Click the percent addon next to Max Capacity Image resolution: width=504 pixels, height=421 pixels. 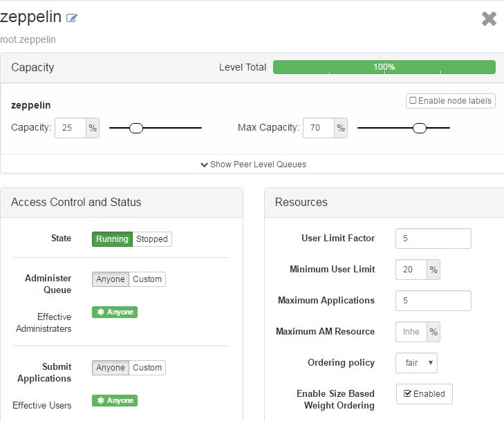[x=341, y=128]
